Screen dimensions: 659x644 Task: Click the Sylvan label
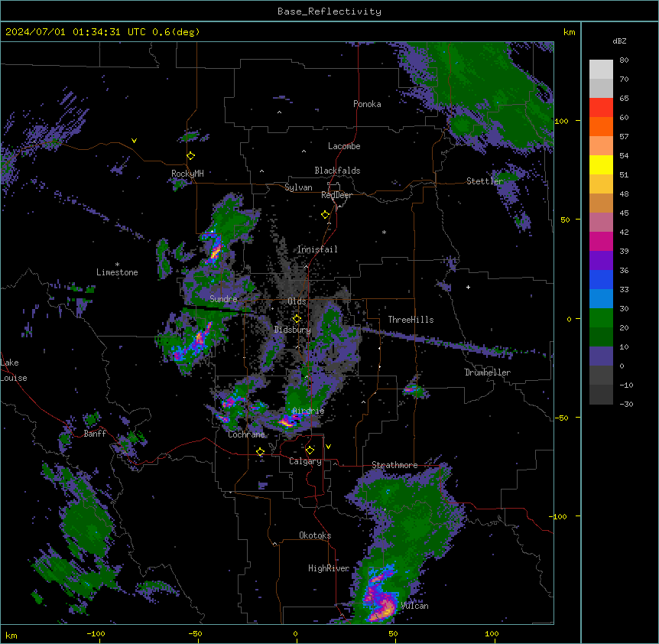point(298,187)
